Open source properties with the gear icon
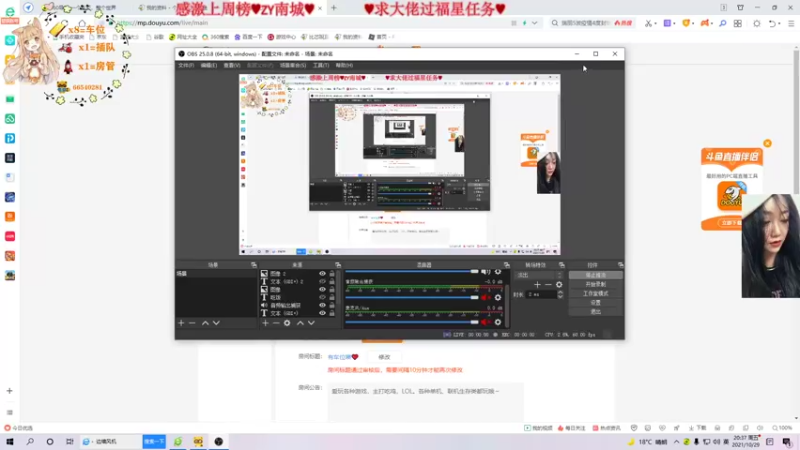 (x=287, y=323)
